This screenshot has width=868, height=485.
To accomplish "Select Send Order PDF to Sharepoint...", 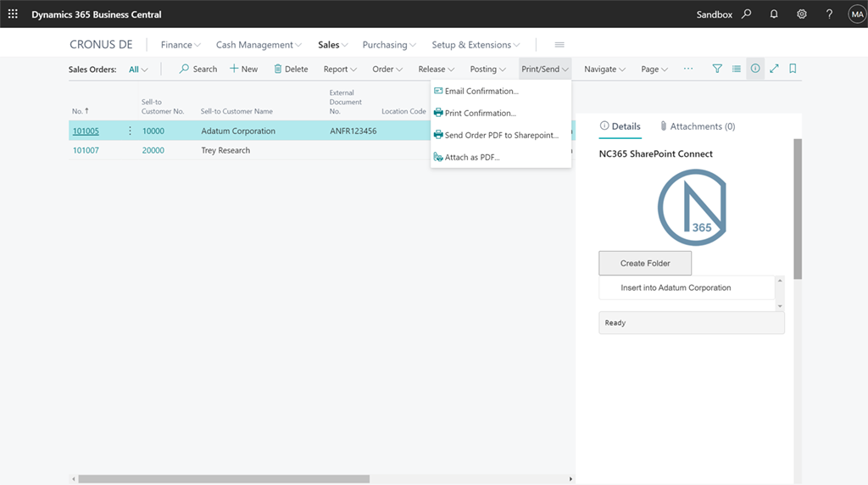I will [500, 135].
